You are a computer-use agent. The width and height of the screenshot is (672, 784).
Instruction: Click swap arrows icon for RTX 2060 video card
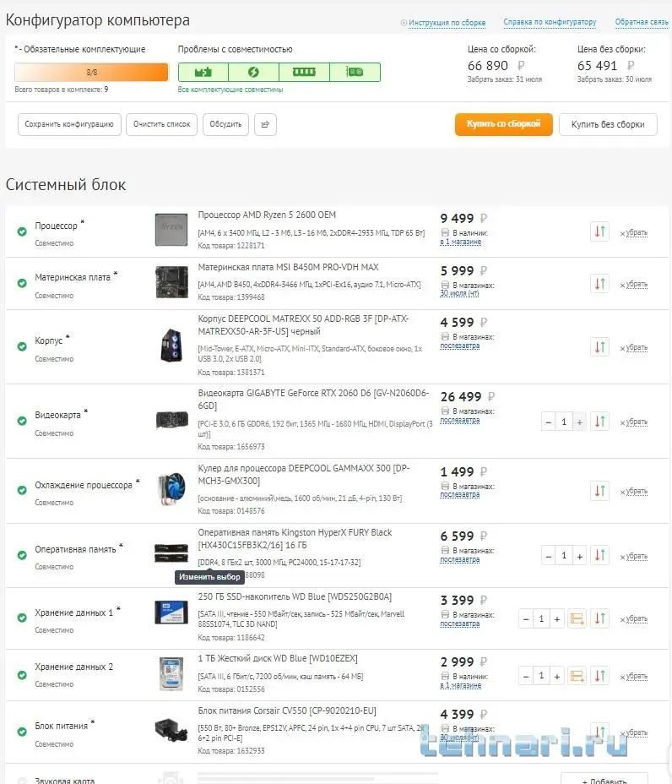(x=599, y=421)
